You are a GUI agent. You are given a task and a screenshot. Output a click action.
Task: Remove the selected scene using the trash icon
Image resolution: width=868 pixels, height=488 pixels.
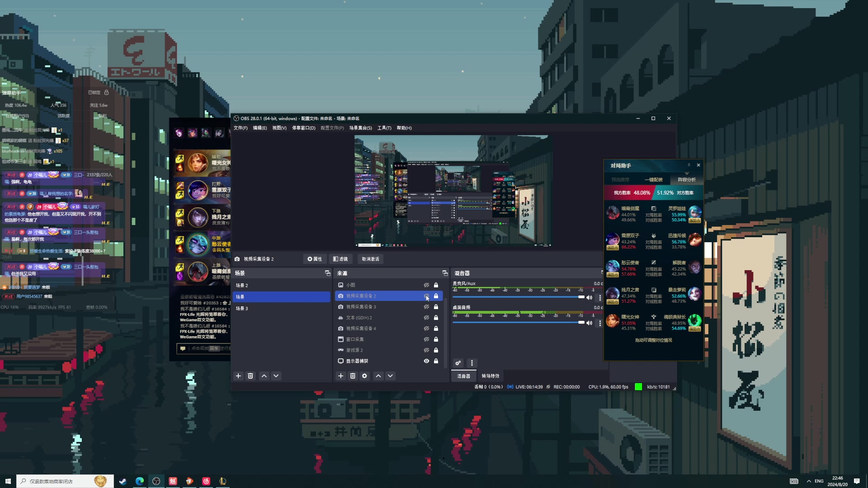250,376
